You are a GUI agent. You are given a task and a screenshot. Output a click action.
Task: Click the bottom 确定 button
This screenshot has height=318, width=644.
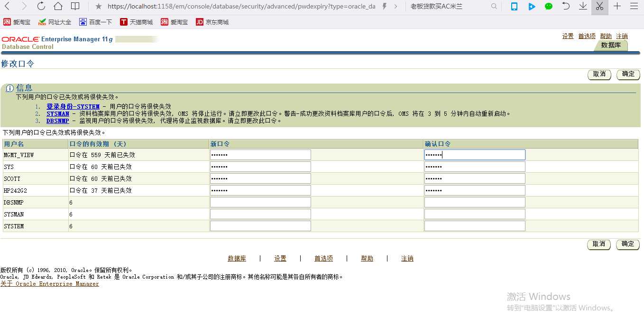[x=628, y=244]
